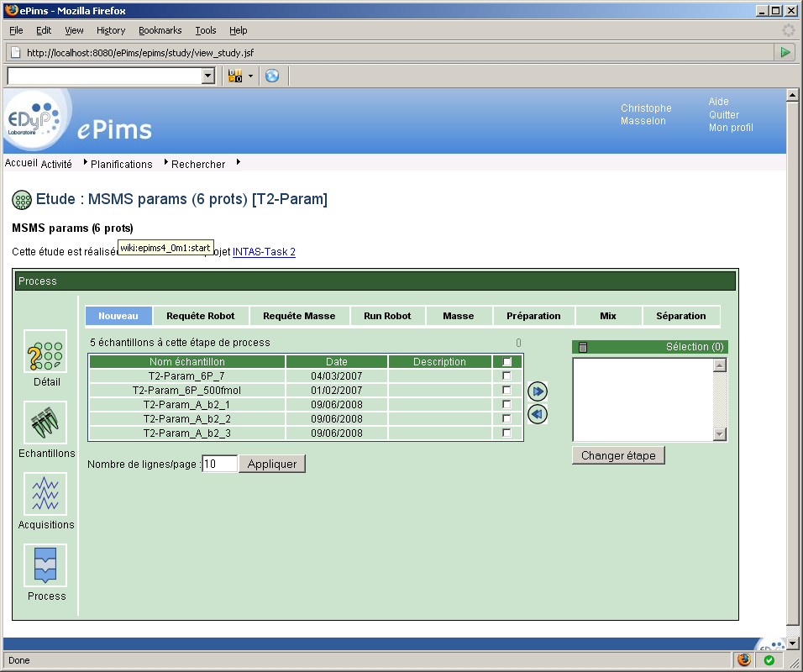The image size is (803, 672).
Task: Click the Firefox Go arrow button
Action: click(785, 52)
